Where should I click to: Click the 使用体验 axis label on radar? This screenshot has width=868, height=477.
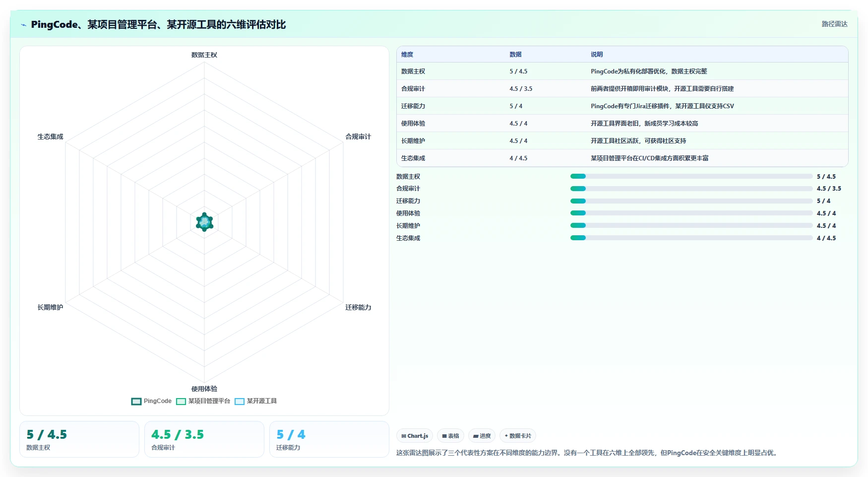tap(204, 389)
